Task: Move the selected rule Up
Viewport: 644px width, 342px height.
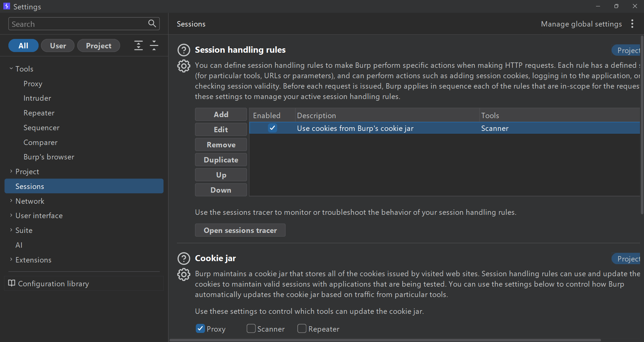Action: (221, 175)
